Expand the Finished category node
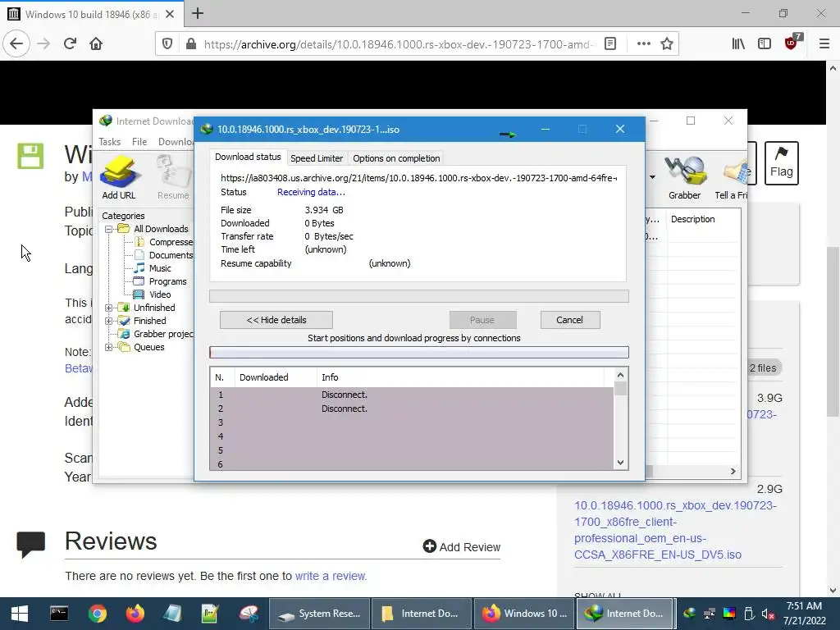 (x=109, y=321)
